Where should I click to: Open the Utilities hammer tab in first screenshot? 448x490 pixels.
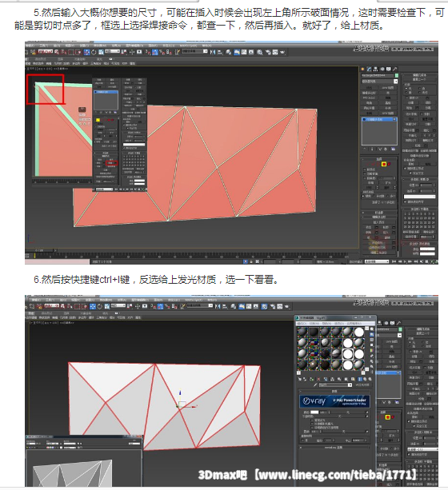(395, 69)
